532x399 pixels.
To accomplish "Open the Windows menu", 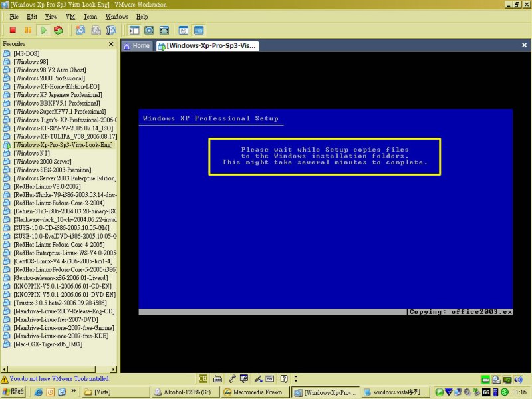I will pos(117,17).
